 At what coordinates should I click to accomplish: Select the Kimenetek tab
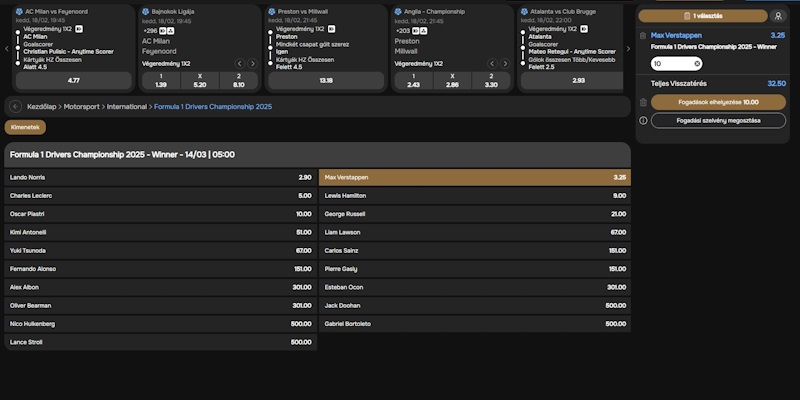(25, 127)
